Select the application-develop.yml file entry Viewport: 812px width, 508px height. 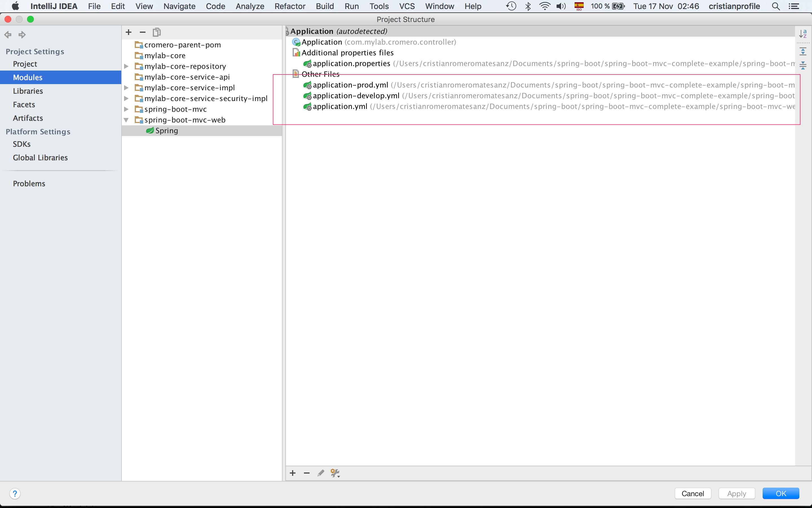[549, 96]
